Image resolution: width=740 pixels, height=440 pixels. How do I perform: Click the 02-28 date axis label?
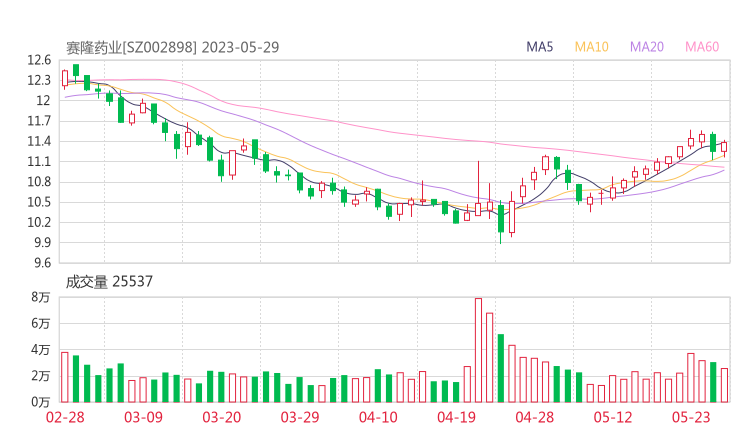click(x=65, y=417)
